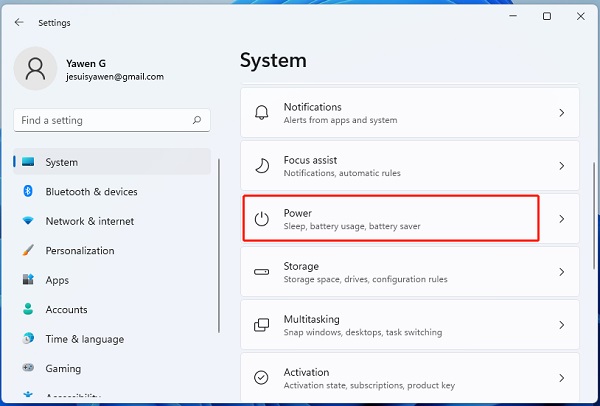The height and width of the screenshot is (406, 600).
Task: Click the Yawen G account name
Action: [x=86, y=63]
